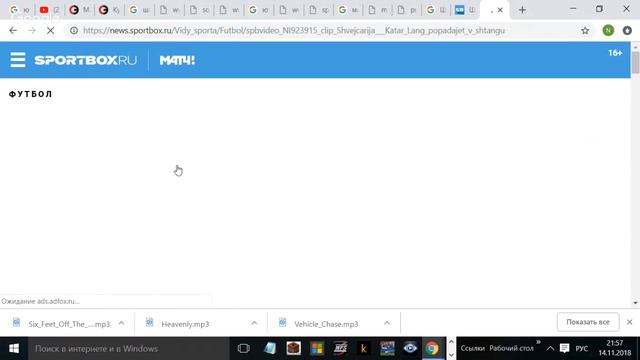This screenshot has width=640, height=360.
Task: Show hidden system tray icons
Action: pos(550,349)
